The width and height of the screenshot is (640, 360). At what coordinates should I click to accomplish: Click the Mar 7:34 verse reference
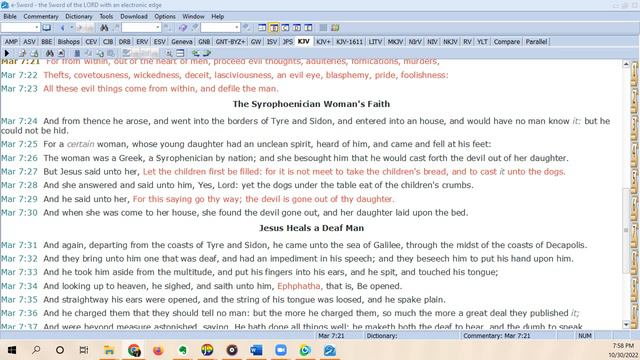pos(19,286)
